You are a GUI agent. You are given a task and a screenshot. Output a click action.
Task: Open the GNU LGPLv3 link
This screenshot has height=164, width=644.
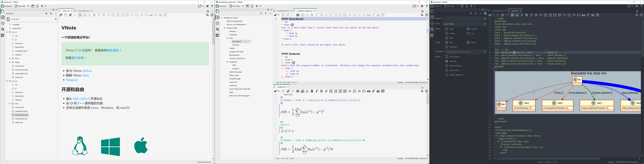pyautogui.click(x=81, y=99)
